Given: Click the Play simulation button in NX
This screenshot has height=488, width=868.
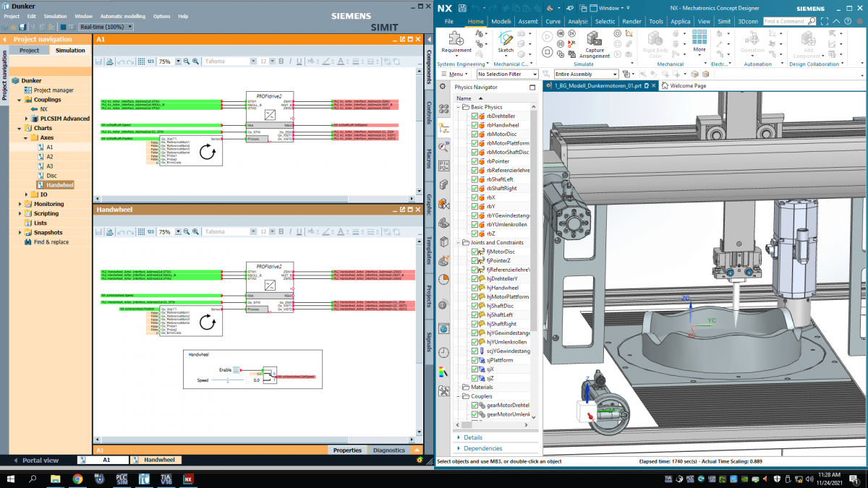Looking at the screenshot, I should pos(548,36).
